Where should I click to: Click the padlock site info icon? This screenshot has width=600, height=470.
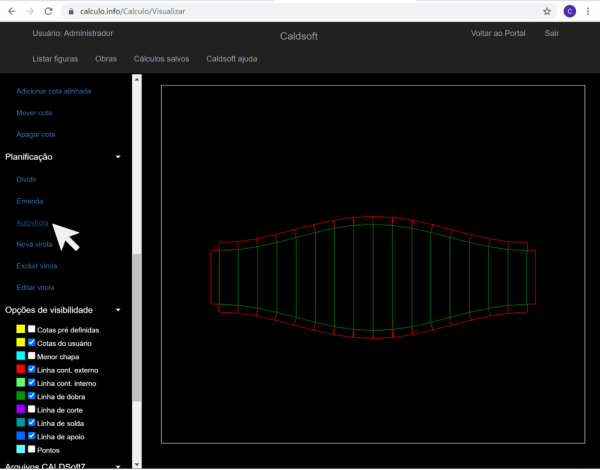point(71,11)
